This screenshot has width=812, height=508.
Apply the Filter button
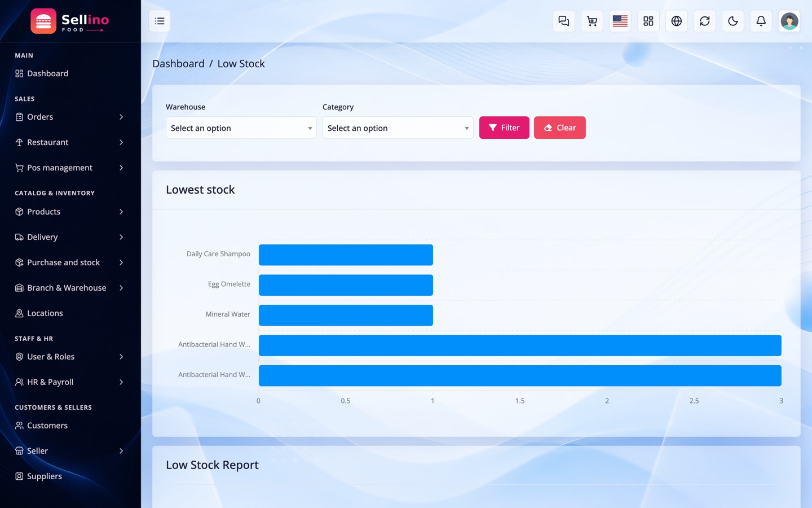coord(504,128)
